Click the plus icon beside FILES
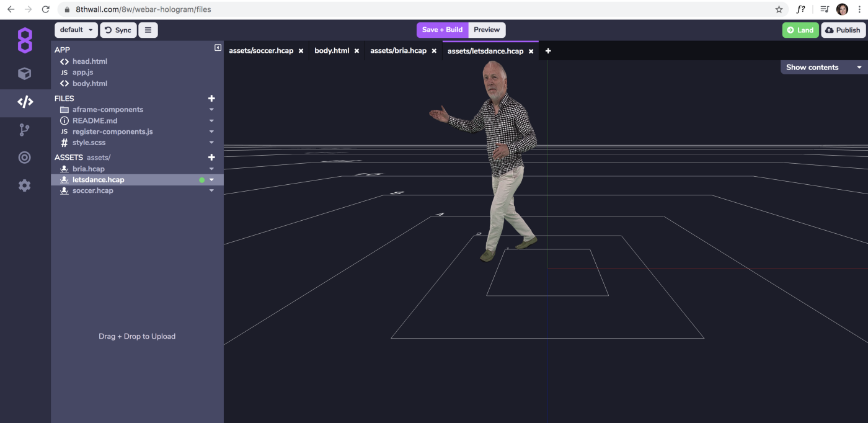Image resolution: width=868 pixels, height=423 pixels. 211,99
